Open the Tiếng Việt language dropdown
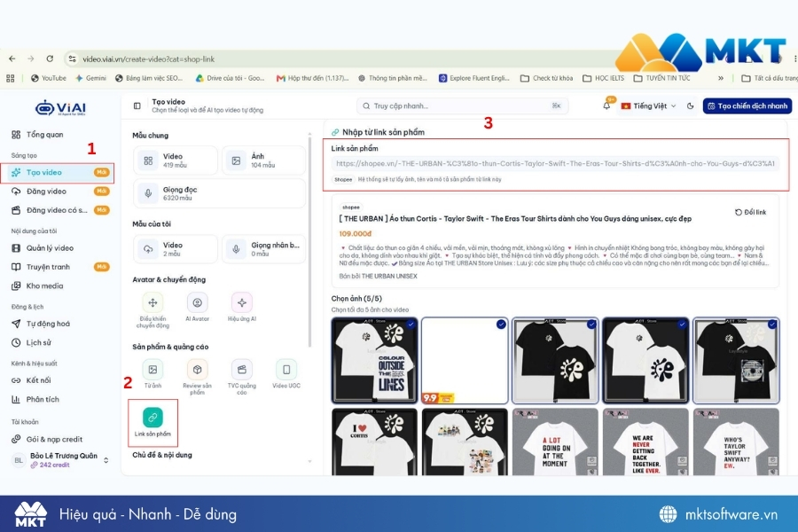Viewport: 798px width, 532px height. (x=648, y=106)
